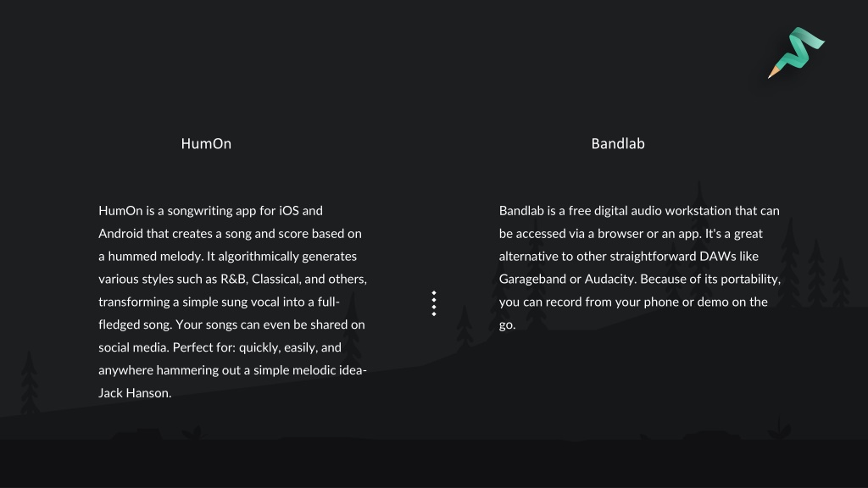Click the 'Jack Hanson.' text line
The width and height of the screenshot is (868, 488).
tap(135, 393)
